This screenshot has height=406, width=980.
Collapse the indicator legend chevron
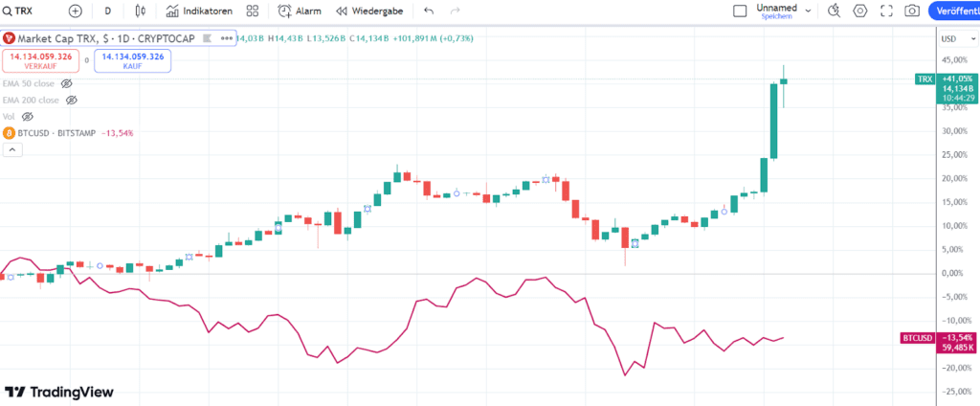tap(12, 149)
